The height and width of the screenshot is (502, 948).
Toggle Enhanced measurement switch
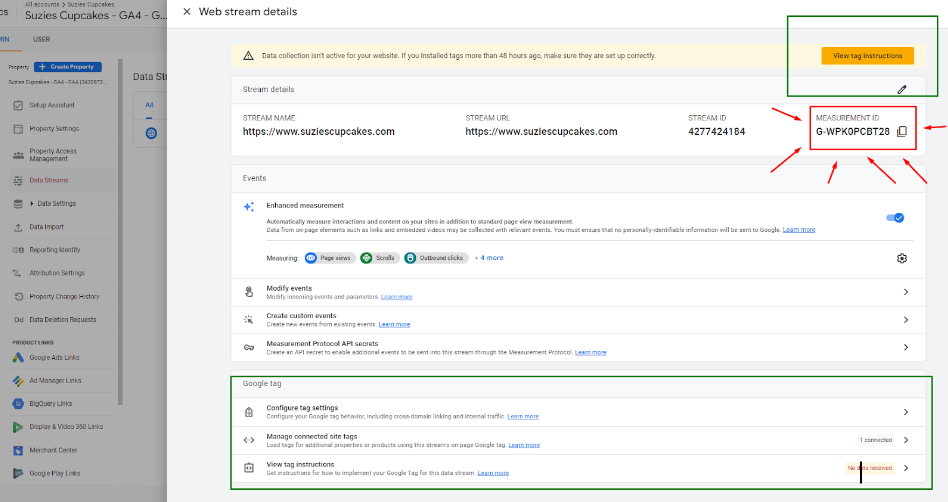pos(895,218)
